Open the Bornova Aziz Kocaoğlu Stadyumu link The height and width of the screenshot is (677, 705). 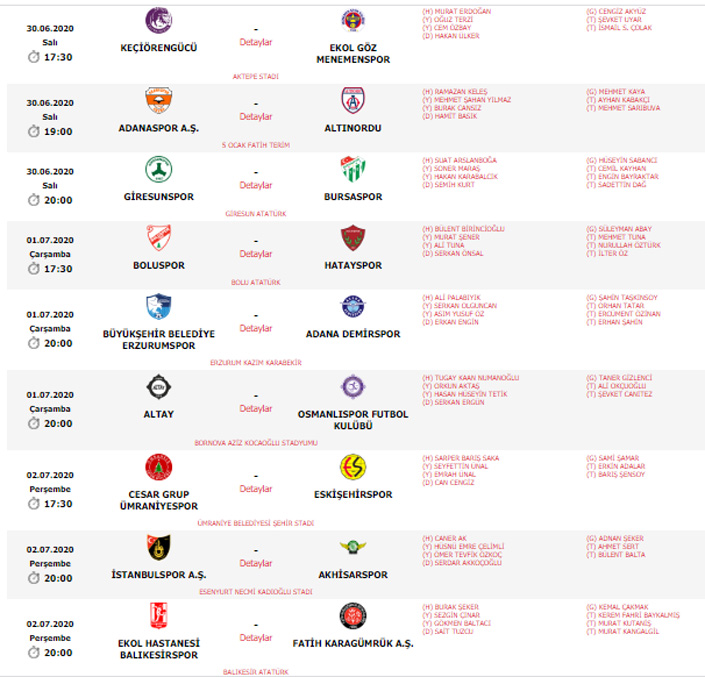coord(256,443)
